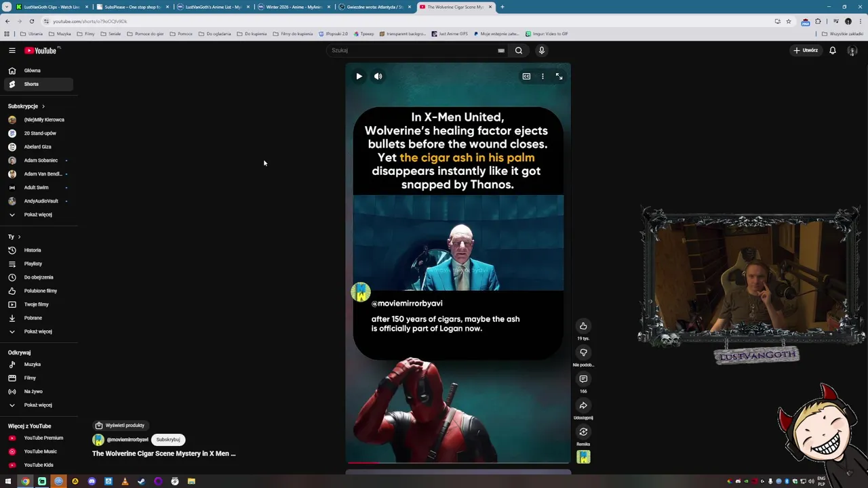
Task: Open the Remix option
Action: [x=583, y=432]
